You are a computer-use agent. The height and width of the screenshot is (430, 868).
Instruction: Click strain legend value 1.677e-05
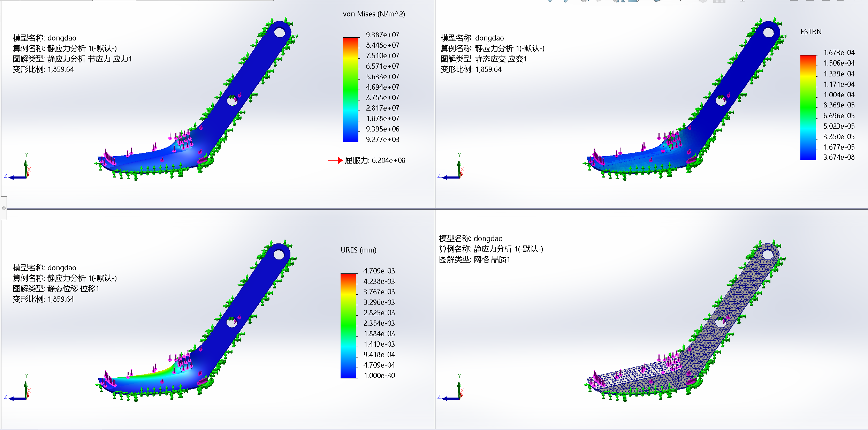click(839, 147)
